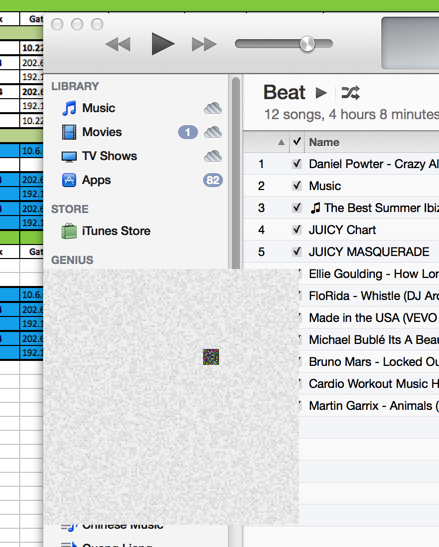Click the rewind previous track button
Image resolution: width=439 pixels, height=547 pixels.
click(x=118, y=44)
